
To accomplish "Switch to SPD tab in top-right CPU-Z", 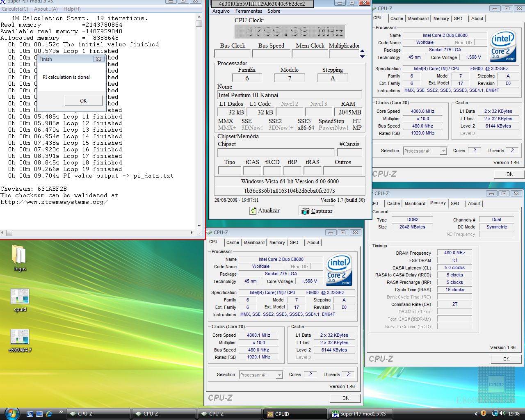I will point(458,18).
